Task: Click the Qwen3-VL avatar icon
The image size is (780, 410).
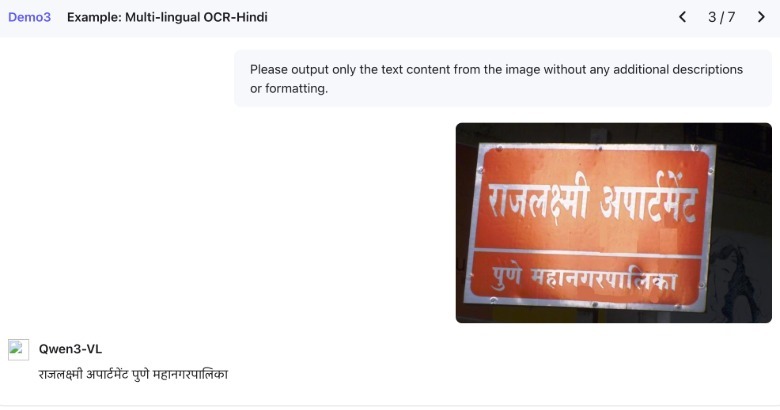Action: (x=18, y=350)
